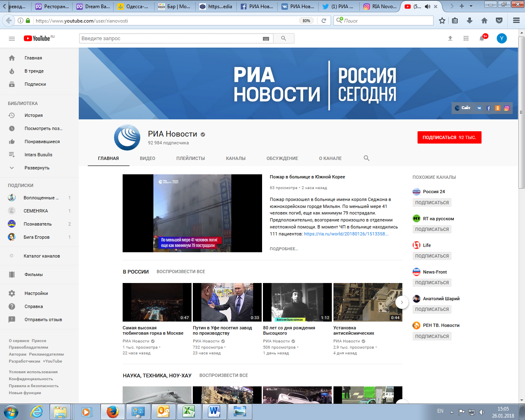Click the Windows Start button
Screen dimensions: 525x420
[x=11, y=411]
